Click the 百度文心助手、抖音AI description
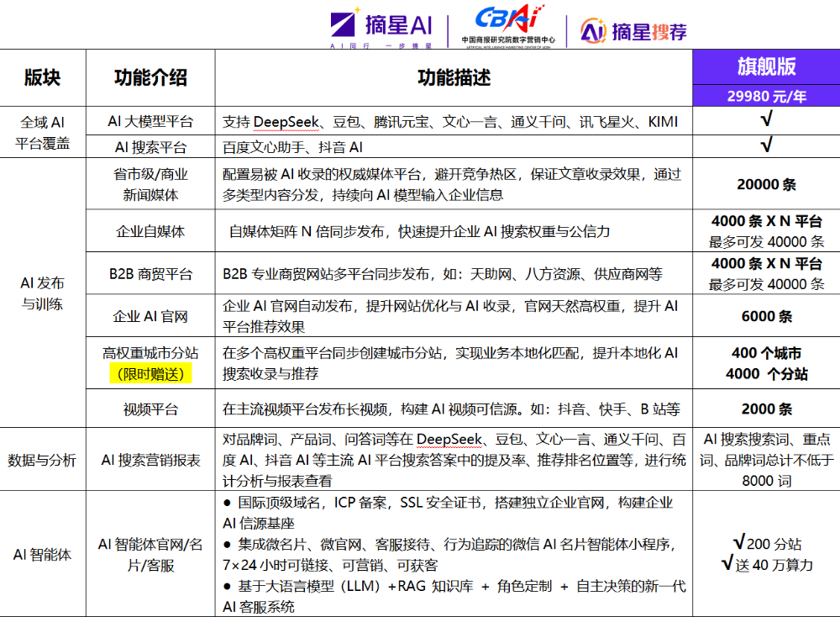The height and width of the screenshot is (617, 840). (292, 147)
